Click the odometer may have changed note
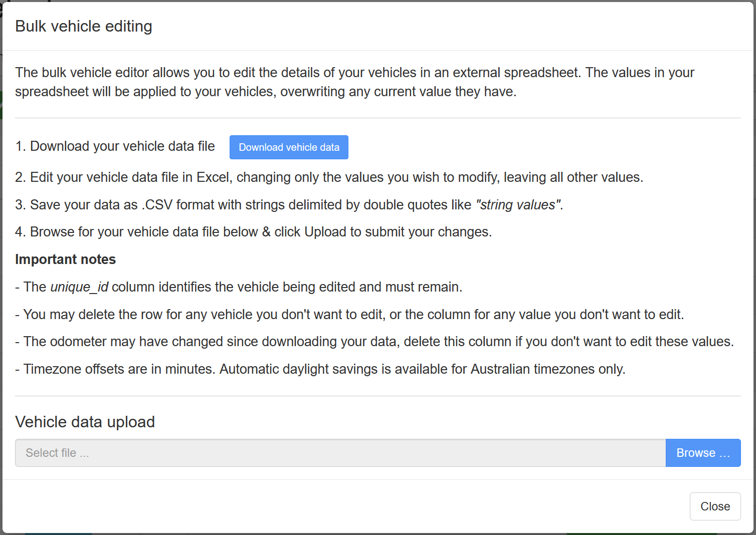 [x=374, y=342]
